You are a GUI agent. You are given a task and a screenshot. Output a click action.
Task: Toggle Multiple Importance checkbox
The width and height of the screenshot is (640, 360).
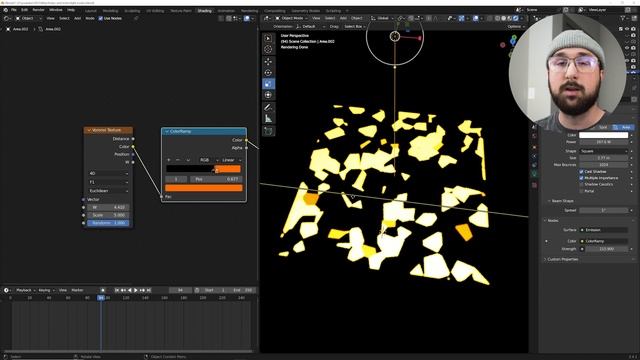(581, 178)
